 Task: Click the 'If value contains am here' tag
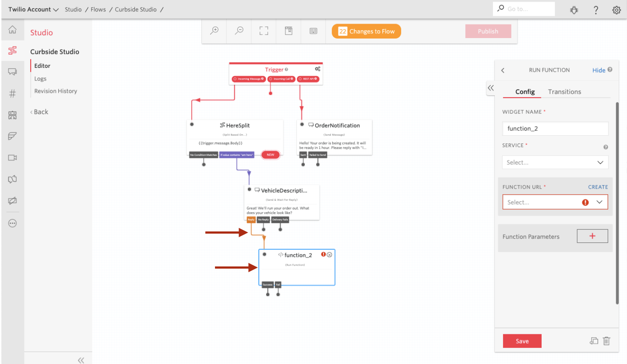click(236, 155)
